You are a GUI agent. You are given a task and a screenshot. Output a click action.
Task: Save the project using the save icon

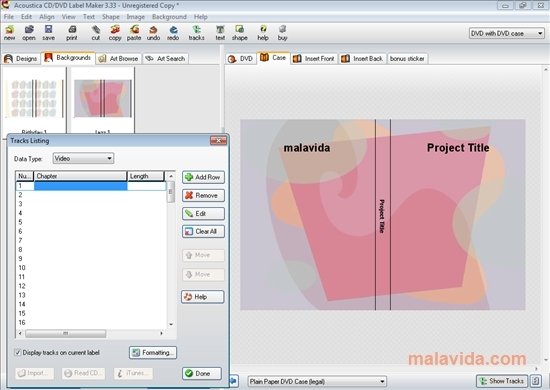point(48,33)
